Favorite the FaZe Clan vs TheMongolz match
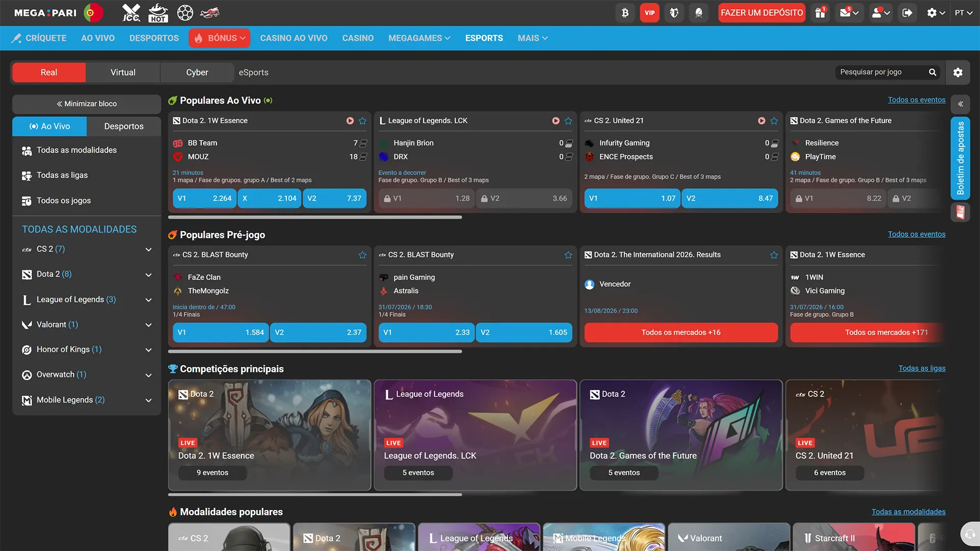 [x=362, y=255]
